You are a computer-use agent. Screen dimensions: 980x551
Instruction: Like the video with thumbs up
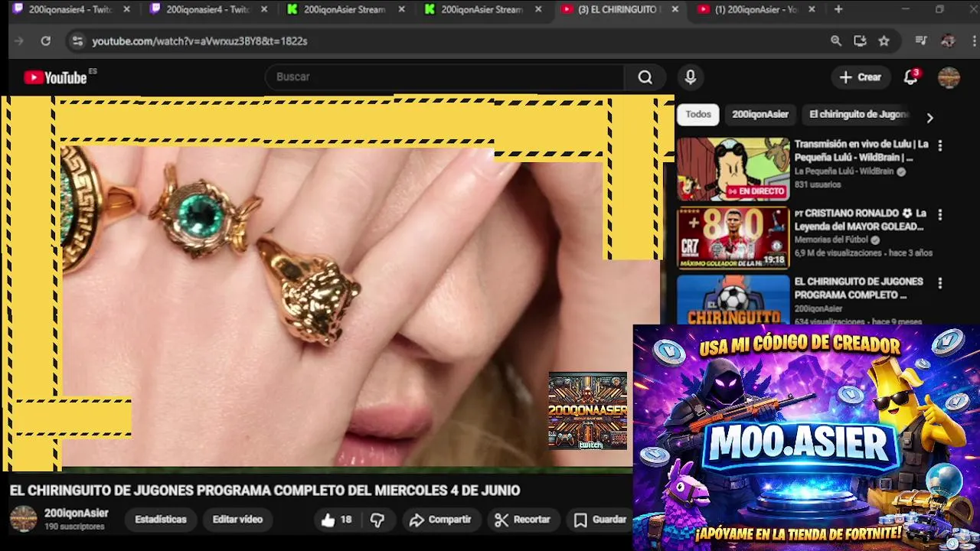(336, 520)
